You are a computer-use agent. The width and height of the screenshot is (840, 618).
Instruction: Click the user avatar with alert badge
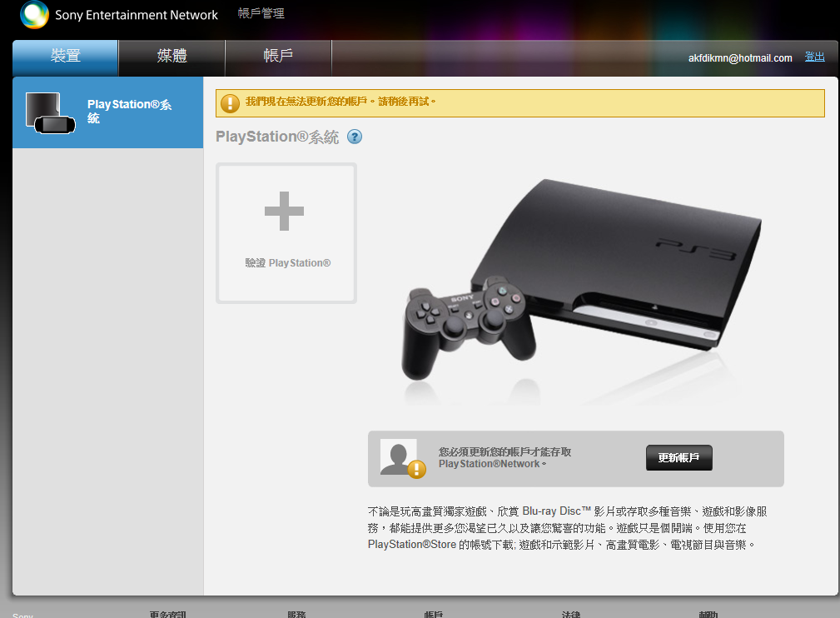pyautogui.click(x=402, y=457)
